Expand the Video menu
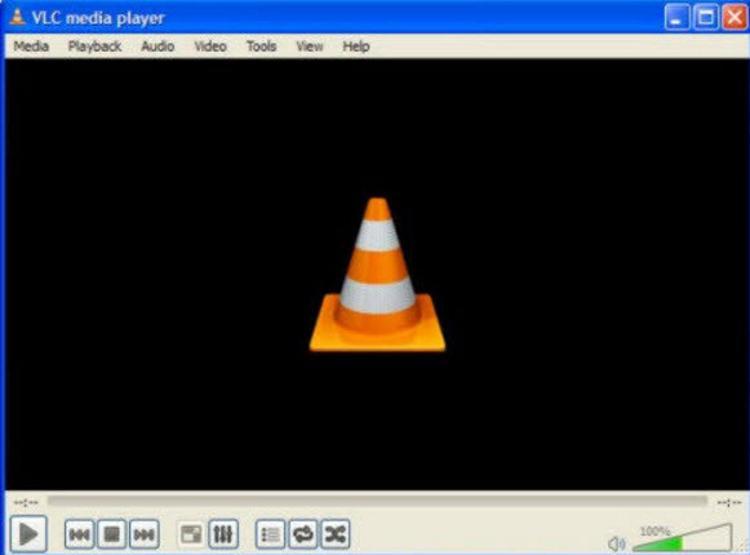 click(210, 46)
